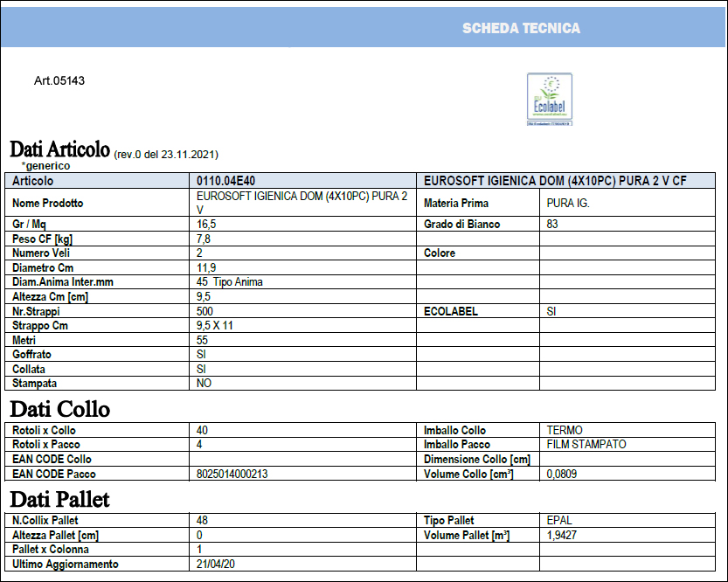The image size is (728, 582).
Task: Click the Colore label
Action: (440, 253)
